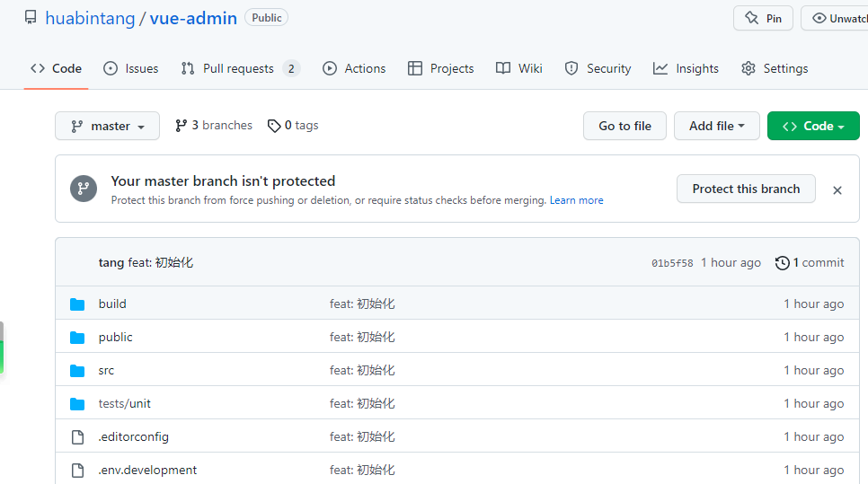Image resolution: width=868 pixels, height=484 pixels.
Task: Click the folder icon for tests/unit
Action: pos(77,404)
